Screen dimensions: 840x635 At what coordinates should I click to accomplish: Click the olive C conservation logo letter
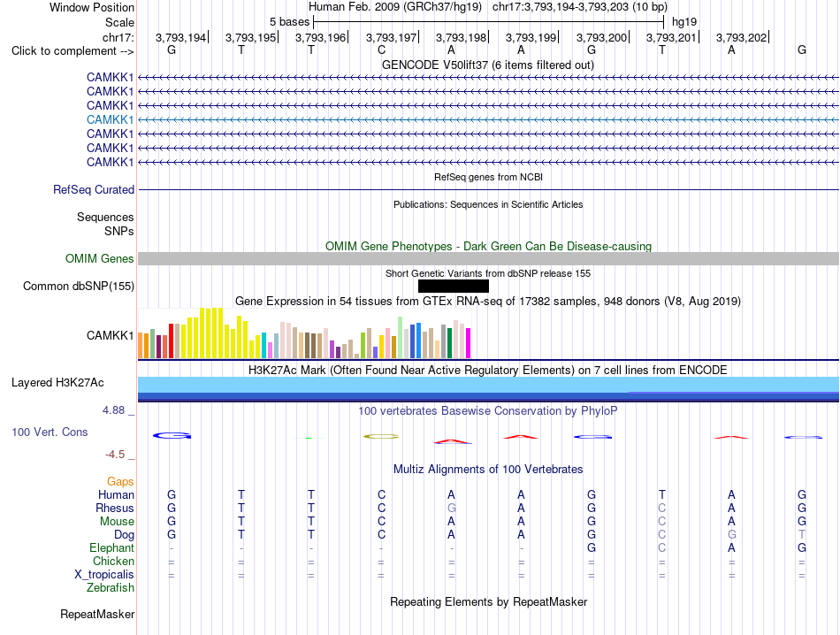[381, 436]
